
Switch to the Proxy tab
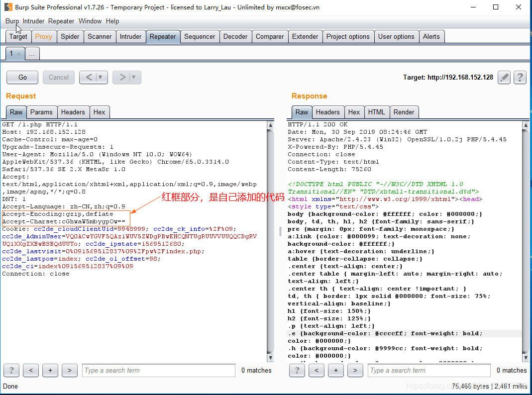pyautogui.click(x=44, y=37)
